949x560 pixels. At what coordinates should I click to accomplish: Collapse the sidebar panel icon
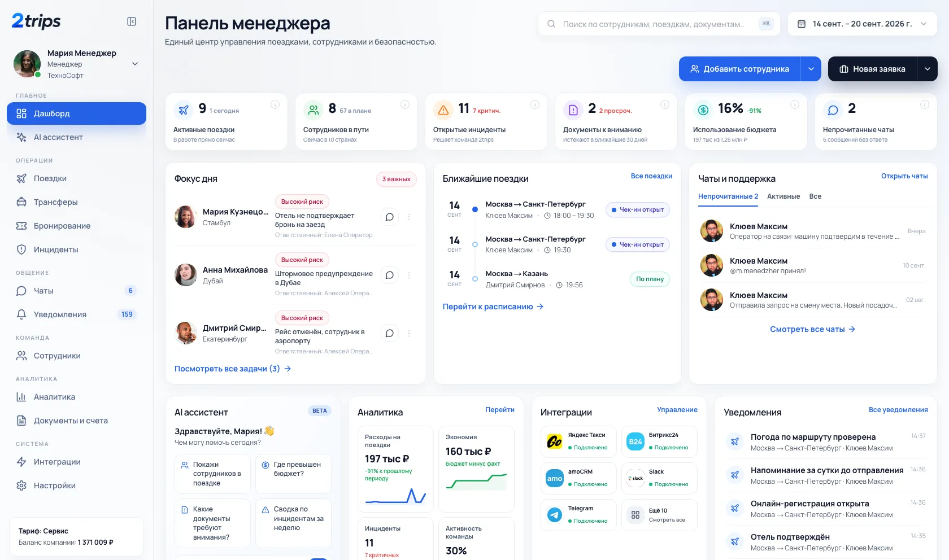click(x=132, y=21)
